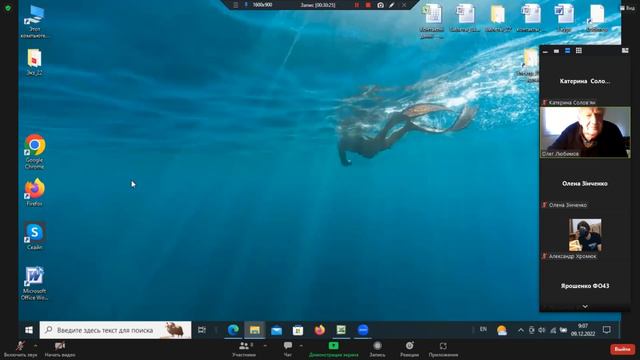Open Google Chrome desktop shortcut

[x=35, y=151]
